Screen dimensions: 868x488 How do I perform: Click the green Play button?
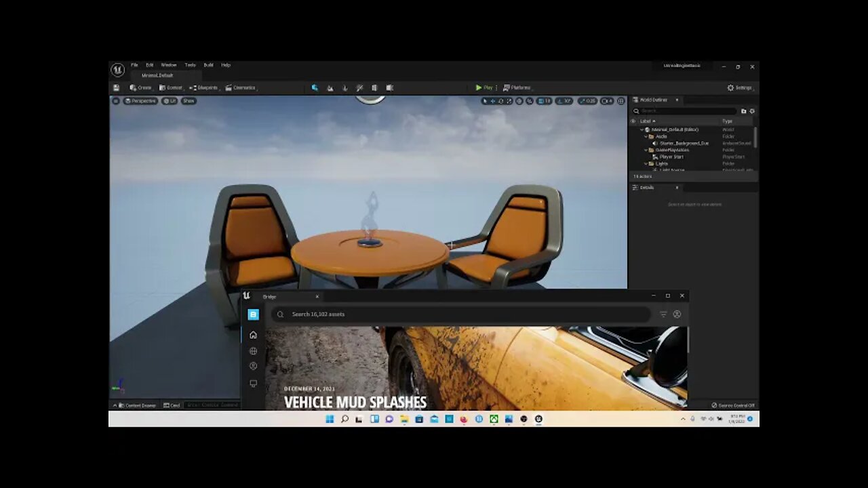click(x=484, y=87)
